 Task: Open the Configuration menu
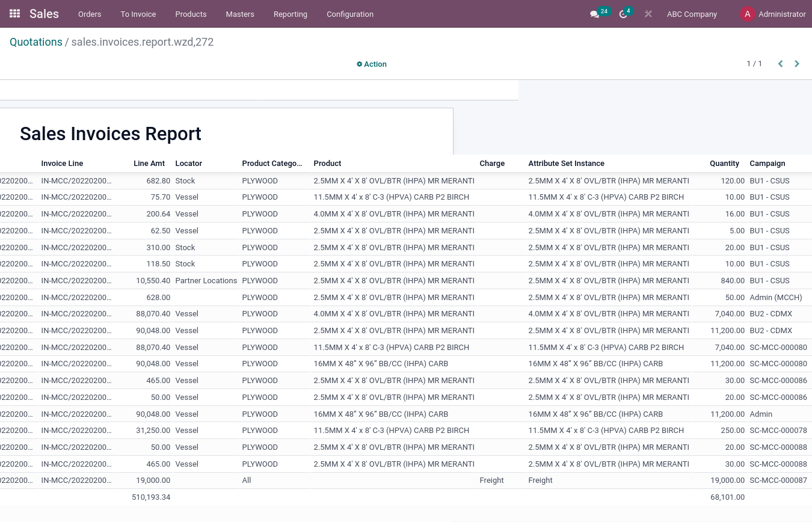click(x=349, y=14)
